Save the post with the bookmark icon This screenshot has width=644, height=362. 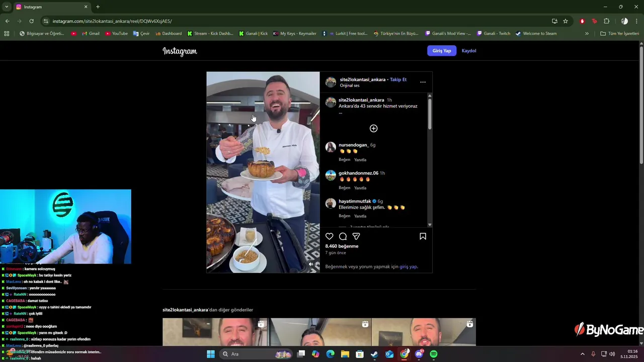[x=423, y=236]
